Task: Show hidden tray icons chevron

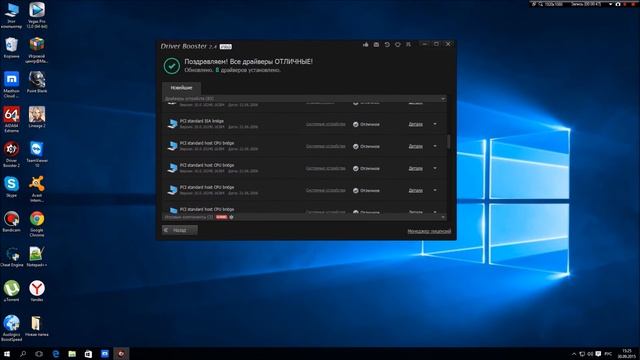Action: [573, 354]
